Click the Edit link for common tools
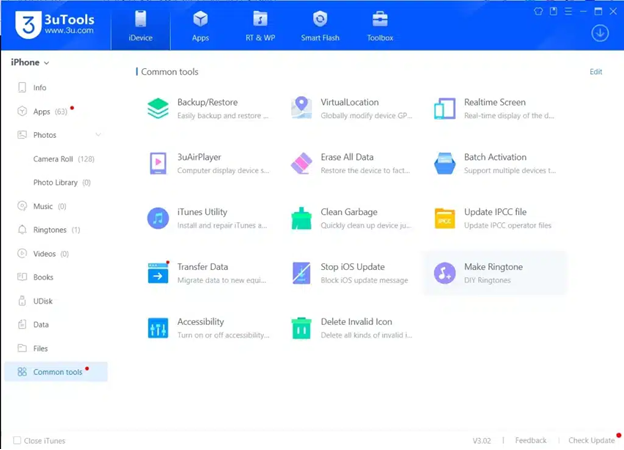Viewport: 624px width, 450px height. (595, 72)
